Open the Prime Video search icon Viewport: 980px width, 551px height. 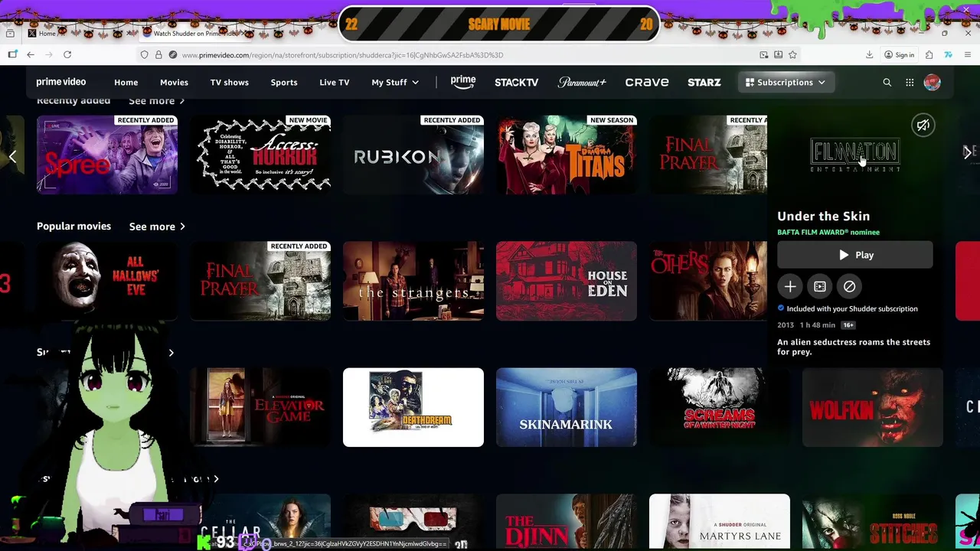pos(887,83)
